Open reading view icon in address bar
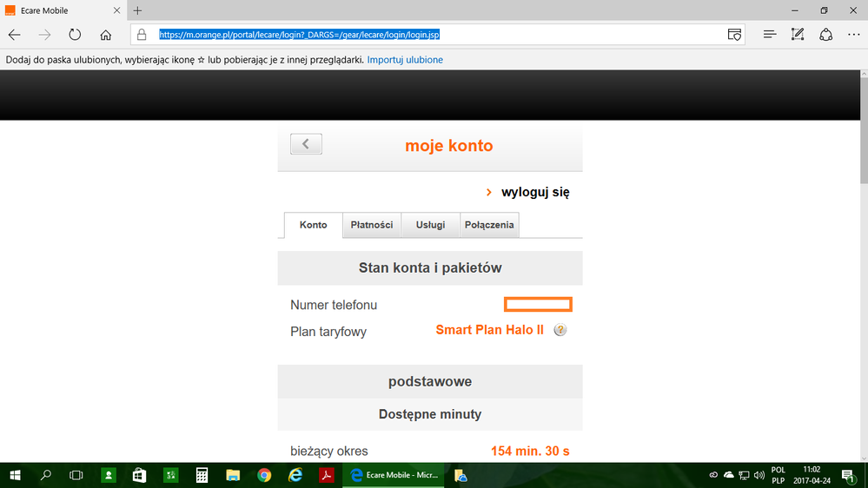This screenshot has width=868, height=488. [734, 35]
